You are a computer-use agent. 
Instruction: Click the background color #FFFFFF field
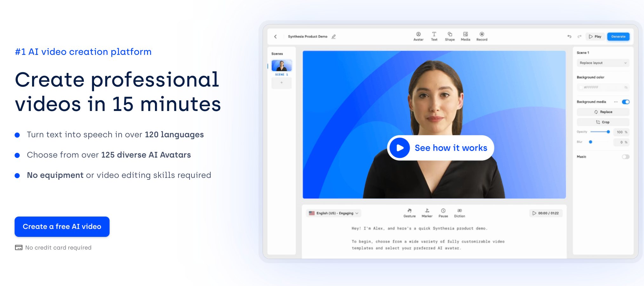tap(603, 87)
